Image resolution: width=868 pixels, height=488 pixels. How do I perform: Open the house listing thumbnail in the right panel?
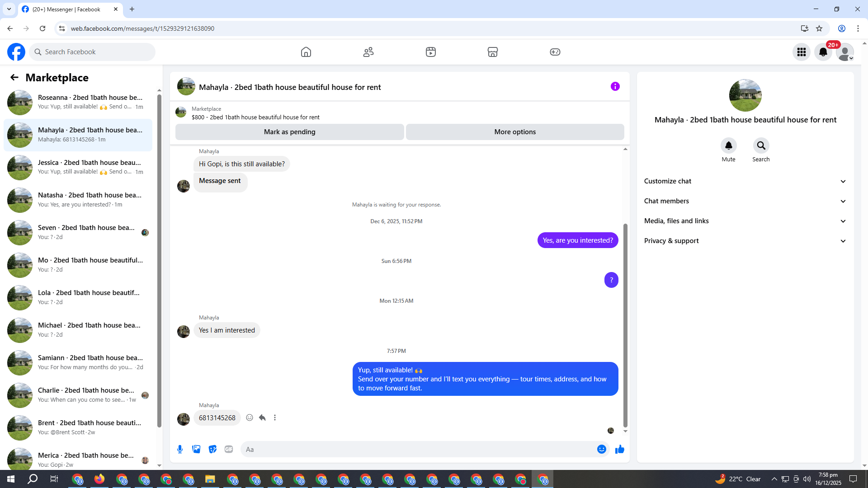click(745, 95)
